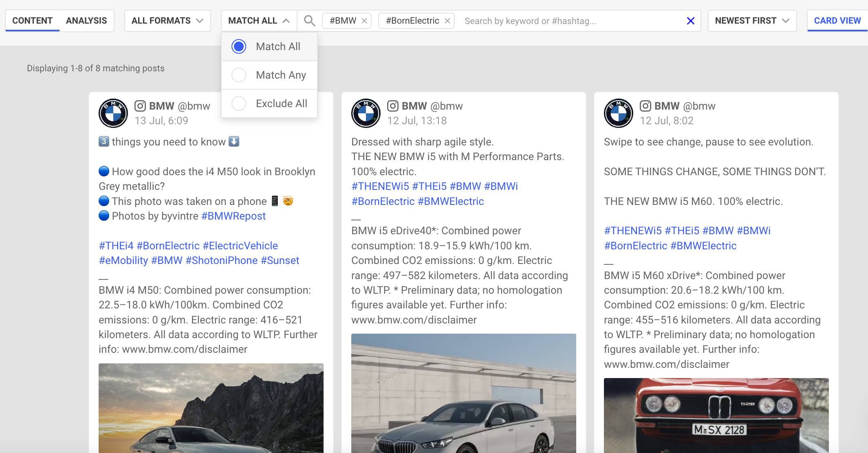This screenshot has width=868, height=453.
Task: Select the Exclude All radio button
Action: [x=238, y=103]
